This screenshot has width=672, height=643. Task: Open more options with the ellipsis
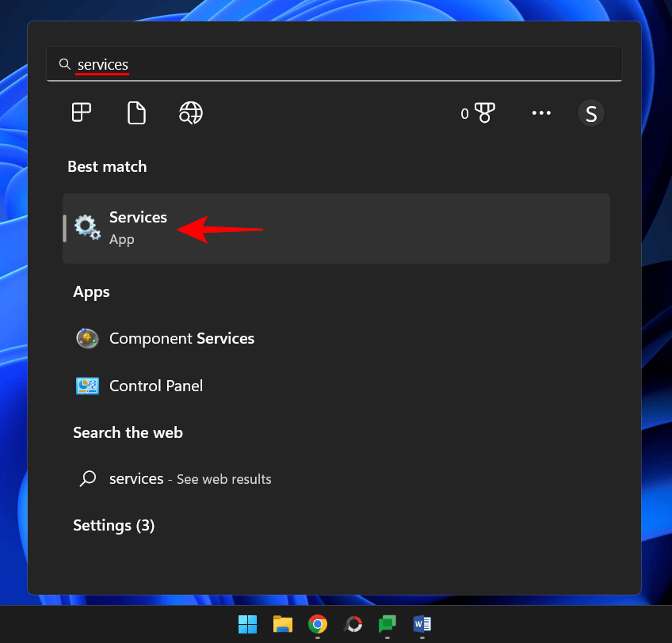(541, 113)
